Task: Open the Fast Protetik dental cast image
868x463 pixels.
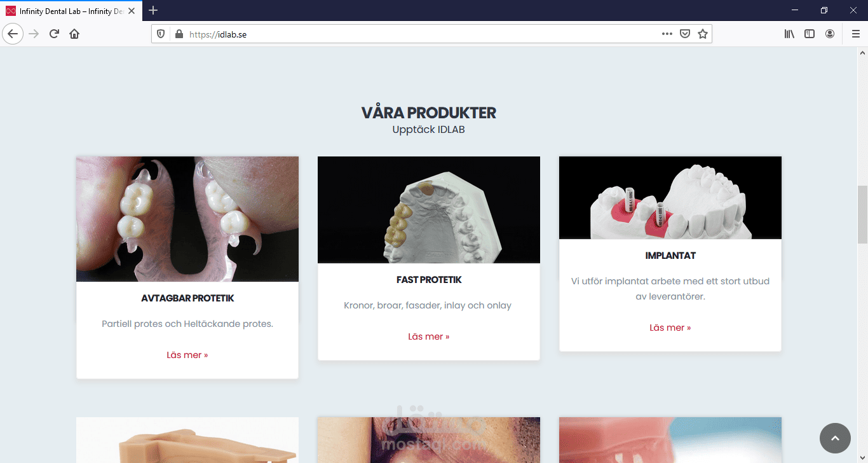Action: tap(429, 210)
